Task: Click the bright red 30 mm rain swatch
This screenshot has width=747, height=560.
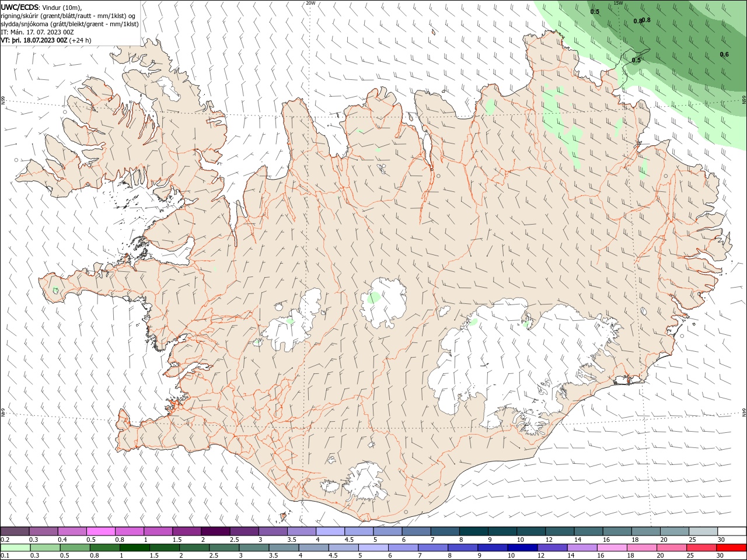Action: point(732,548)
